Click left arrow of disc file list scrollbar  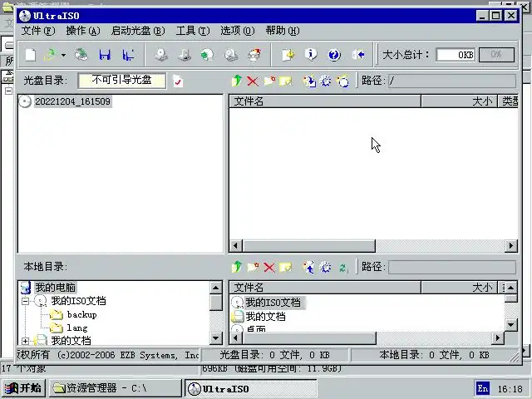(236, 246)
